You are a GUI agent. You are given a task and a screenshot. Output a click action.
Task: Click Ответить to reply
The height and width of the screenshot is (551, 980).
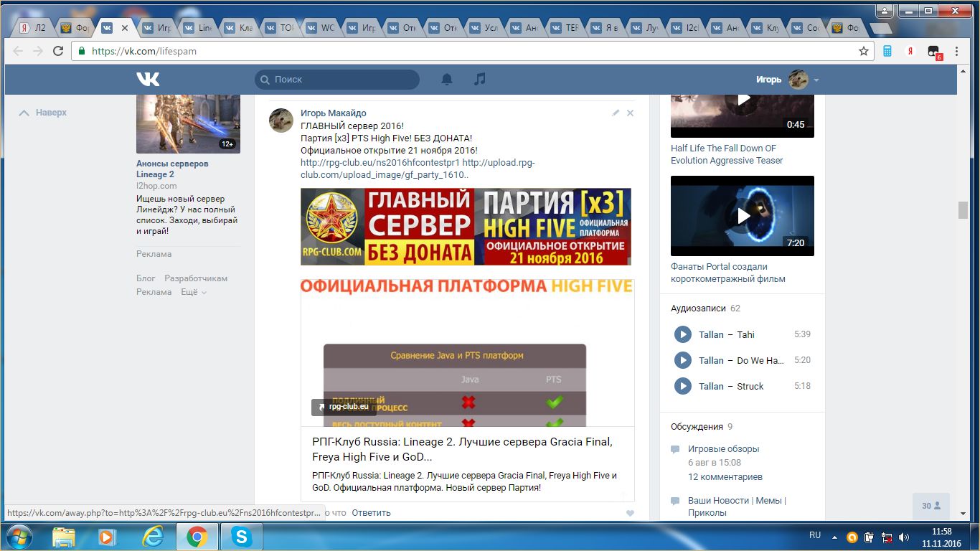click(371, 512)
